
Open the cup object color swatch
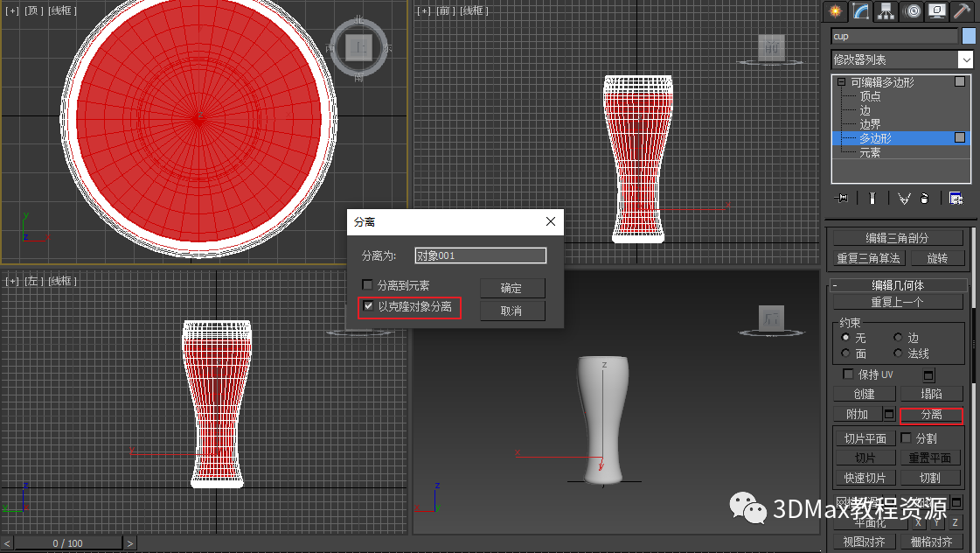[x=969, y=36]
